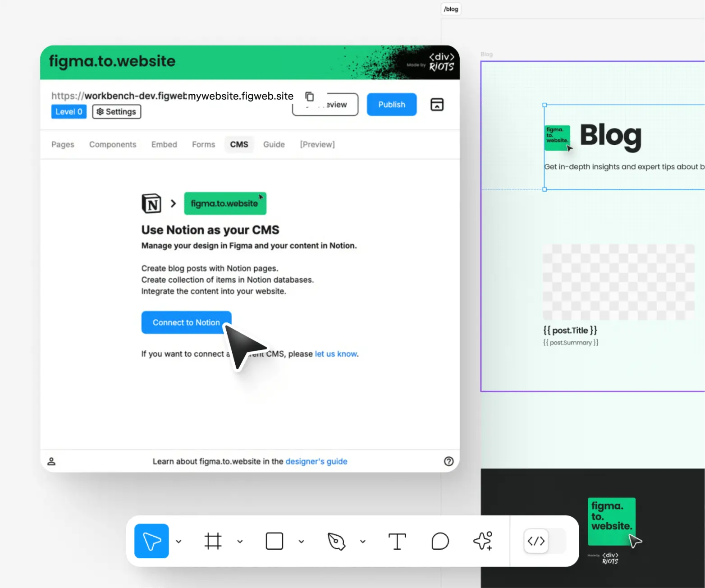705x588 pixels.
Task: Switch to the Components tab
Action: pos(113,144)
